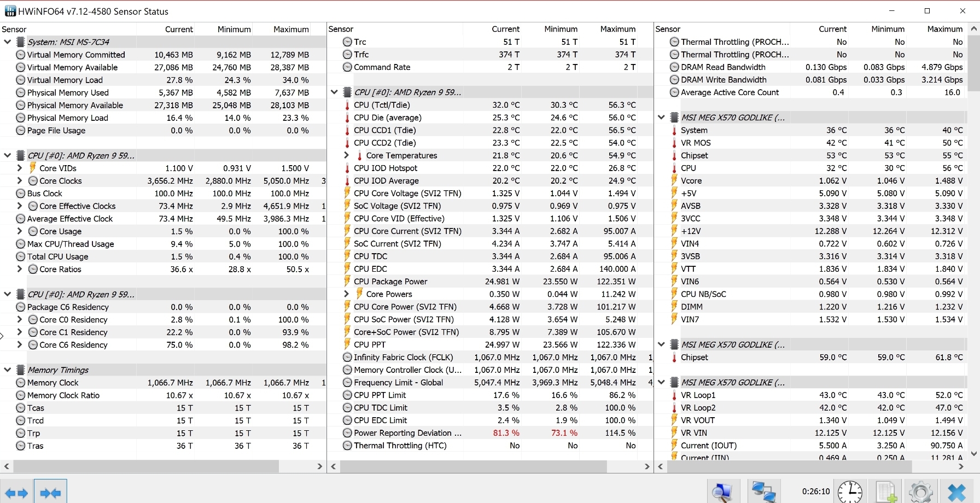Click the thermometer icon beside VR Loop1
980x503 pixels.
(674, 395)
